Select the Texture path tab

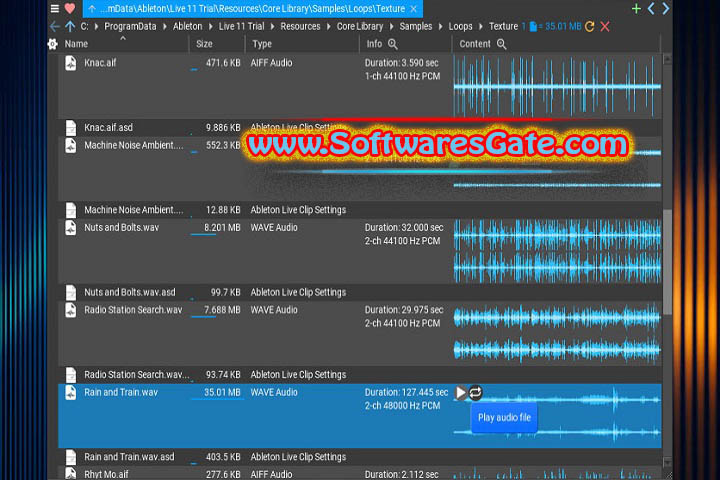(x=253, y=9)
